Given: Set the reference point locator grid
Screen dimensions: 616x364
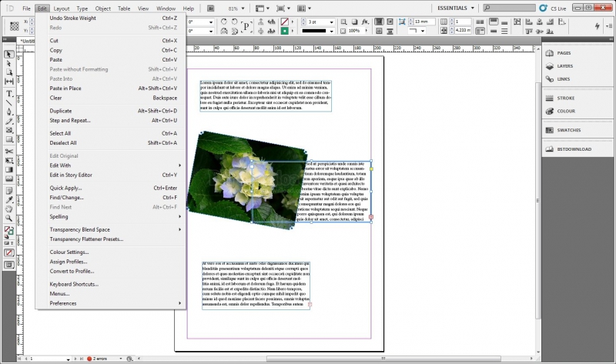Looking at the screenshot, I should tap(15, 26).
